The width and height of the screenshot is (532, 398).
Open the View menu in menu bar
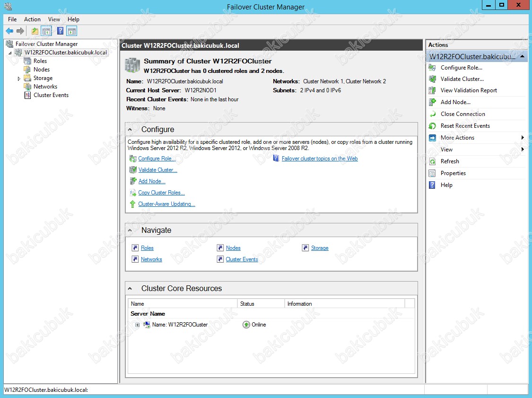coord(54,19)
